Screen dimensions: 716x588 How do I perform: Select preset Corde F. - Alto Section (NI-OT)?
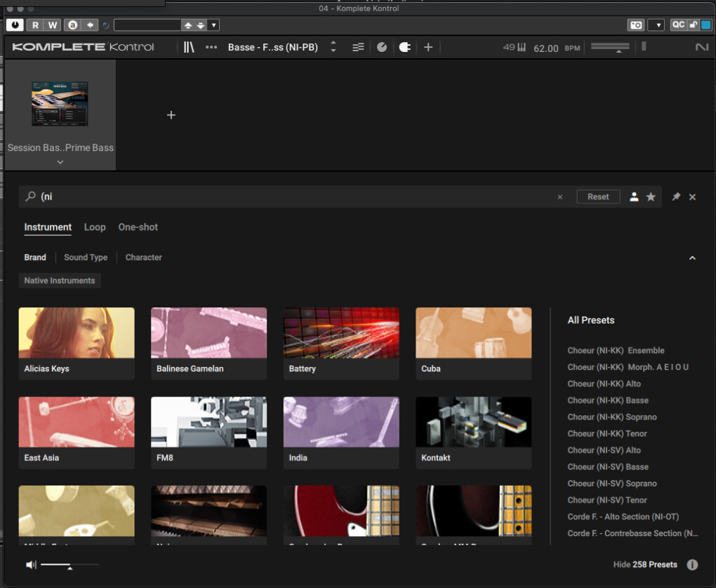point(623,517)
